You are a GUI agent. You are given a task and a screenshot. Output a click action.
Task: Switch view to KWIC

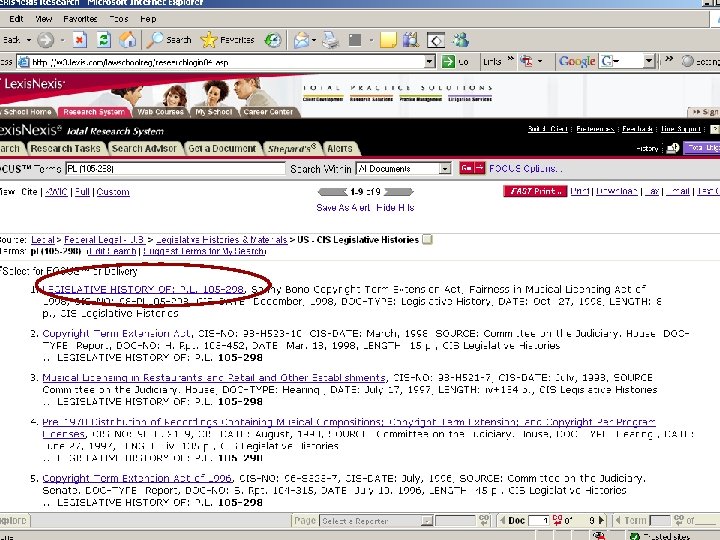click(x=56, y=192)
